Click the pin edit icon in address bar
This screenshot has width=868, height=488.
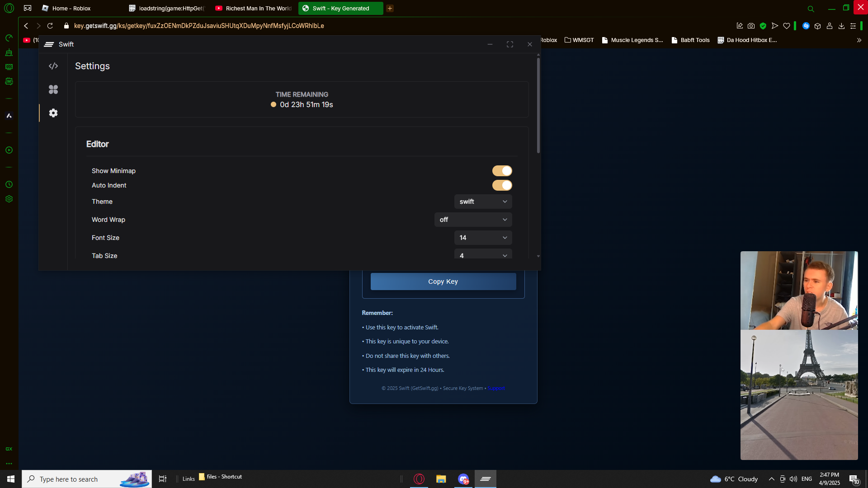coord(740,26)
